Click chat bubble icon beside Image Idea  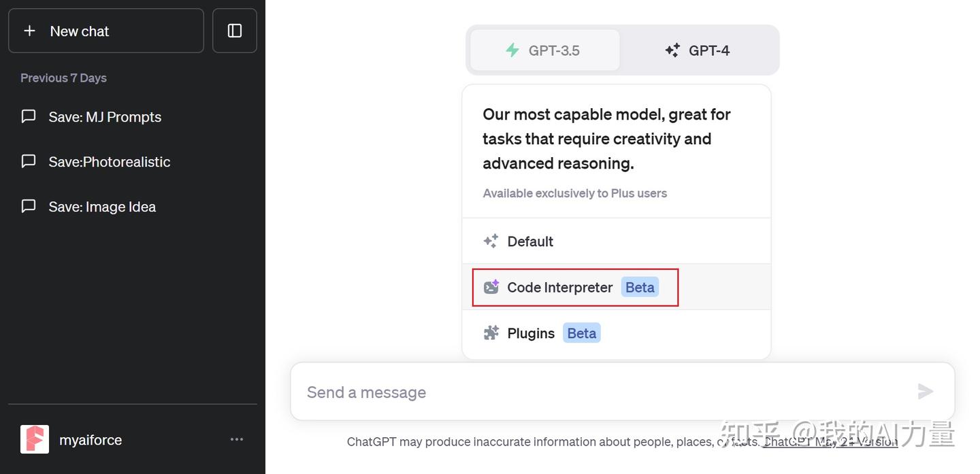[29, 206]
